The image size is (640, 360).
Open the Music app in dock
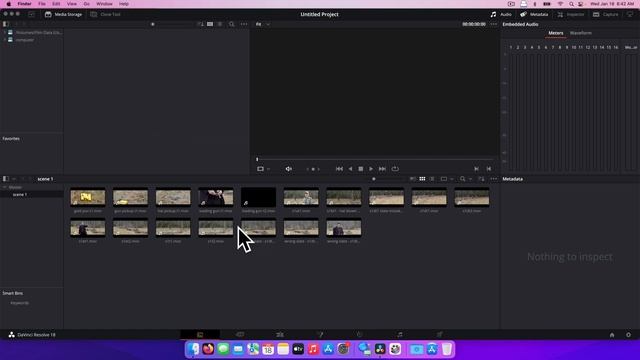pos(313,349)
